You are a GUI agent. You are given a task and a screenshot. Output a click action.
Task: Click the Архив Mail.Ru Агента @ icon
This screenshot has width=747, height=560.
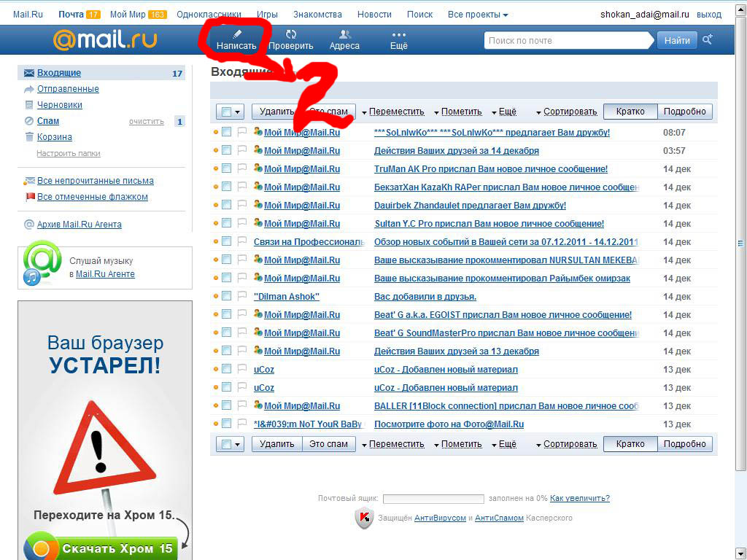click(x=29, y=225)
